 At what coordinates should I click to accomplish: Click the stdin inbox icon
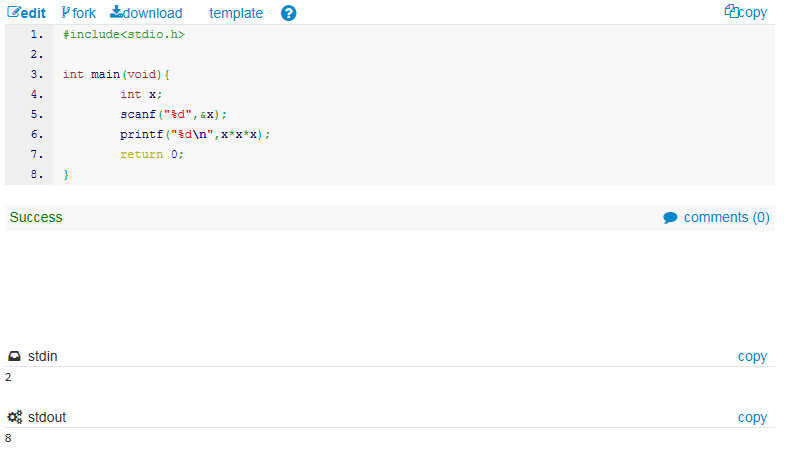(14, 356)
